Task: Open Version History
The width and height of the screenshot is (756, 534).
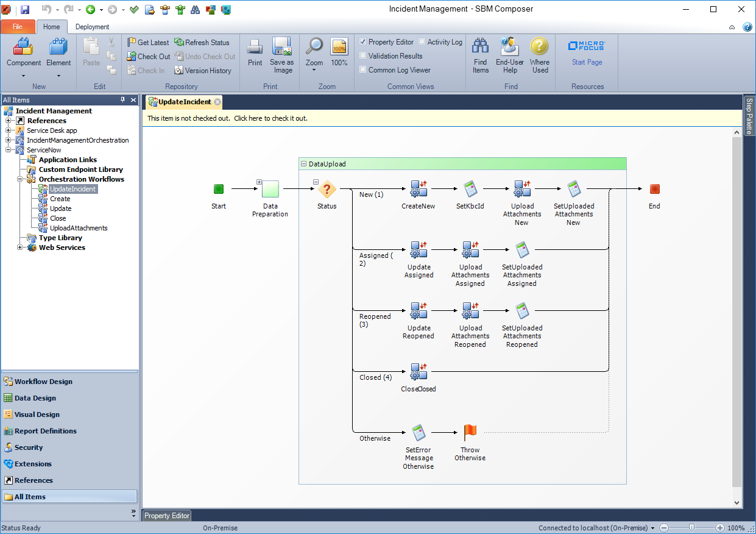Action: tap(203, 71)
